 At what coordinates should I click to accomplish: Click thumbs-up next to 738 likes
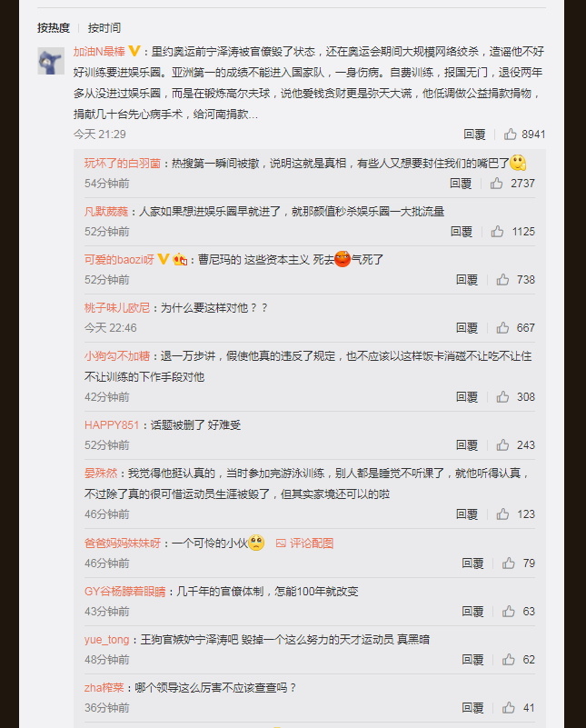click(x=503, y=280)
